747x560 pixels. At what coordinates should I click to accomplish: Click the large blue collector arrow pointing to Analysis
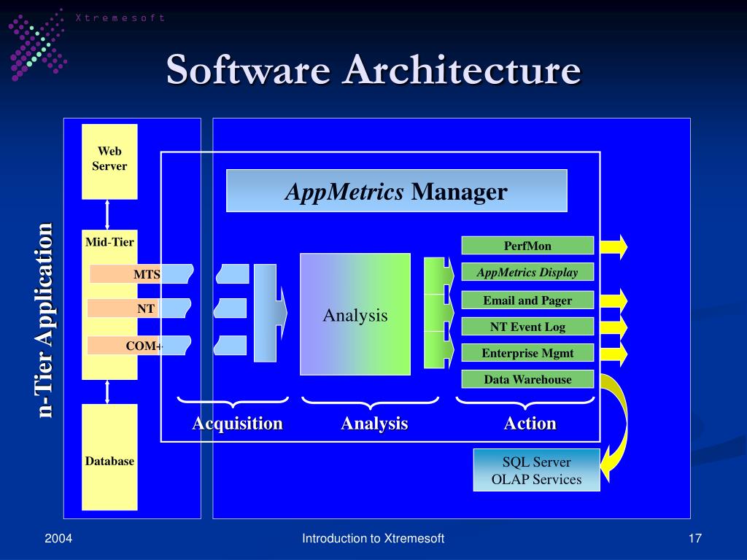tap(270, 313)
